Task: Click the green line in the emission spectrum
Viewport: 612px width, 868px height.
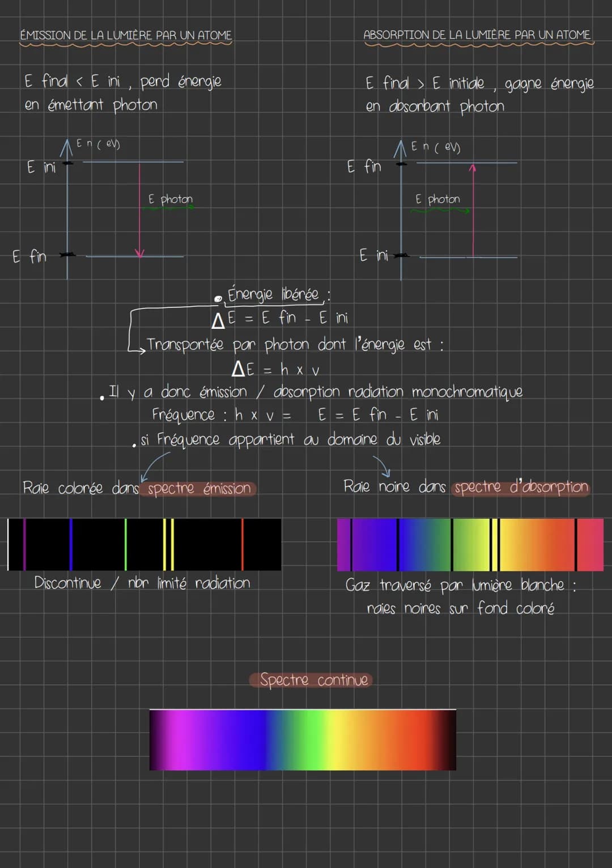Action: [x=126, y=544]
